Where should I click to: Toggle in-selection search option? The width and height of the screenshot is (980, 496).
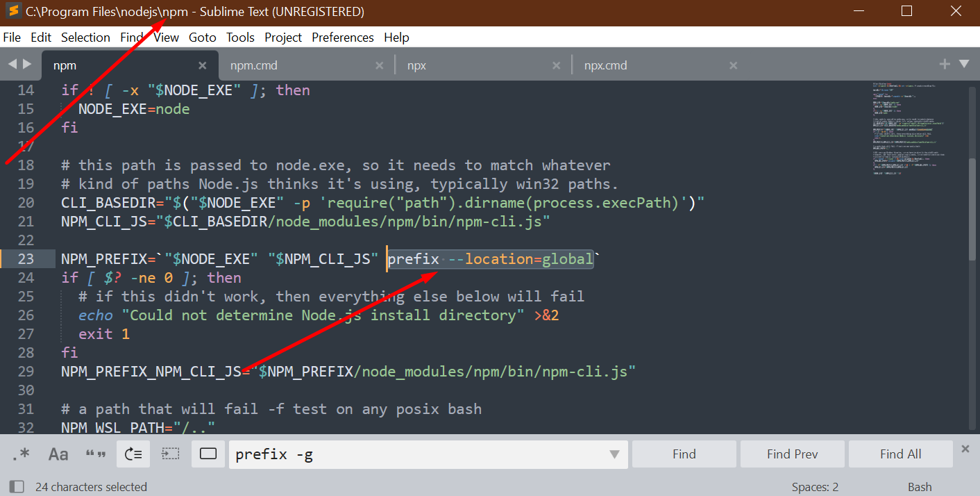[171, 454]
